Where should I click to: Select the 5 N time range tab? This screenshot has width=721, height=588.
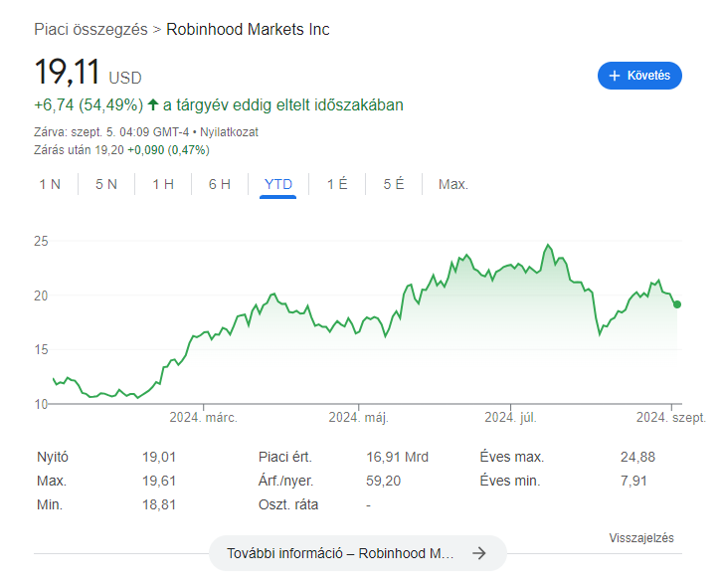(x=106, y=184)
